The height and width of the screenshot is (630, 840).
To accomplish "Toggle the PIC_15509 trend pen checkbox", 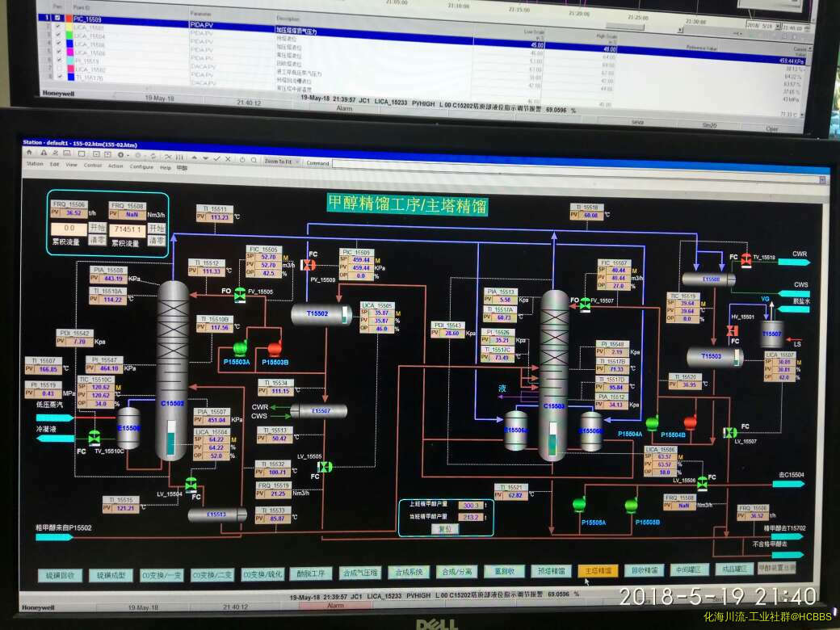I will click(x=57, y=18).
